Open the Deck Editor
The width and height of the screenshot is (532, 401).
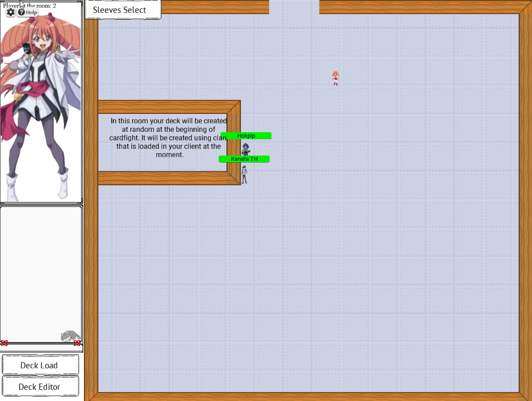point(40,387)
